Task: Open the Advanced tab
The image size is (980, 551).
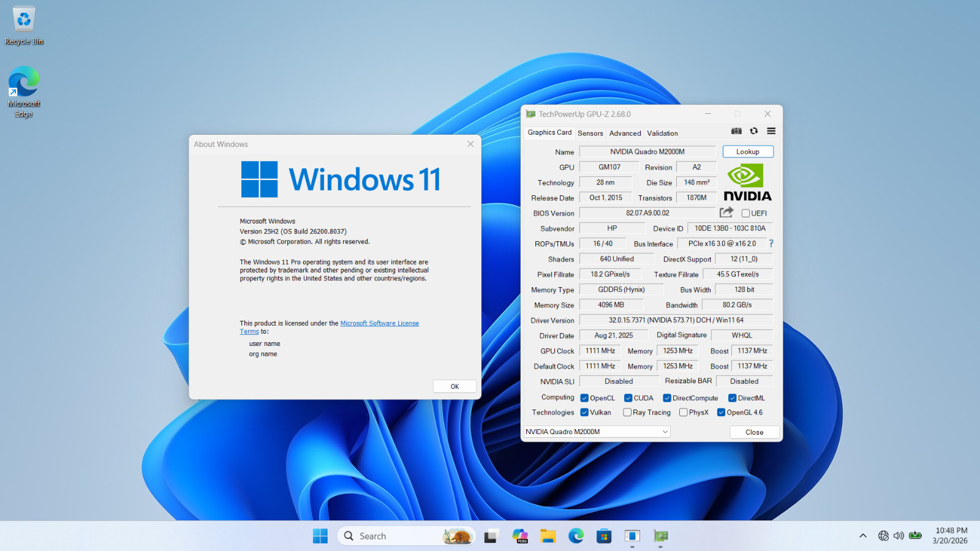Action: pos(625,133)
